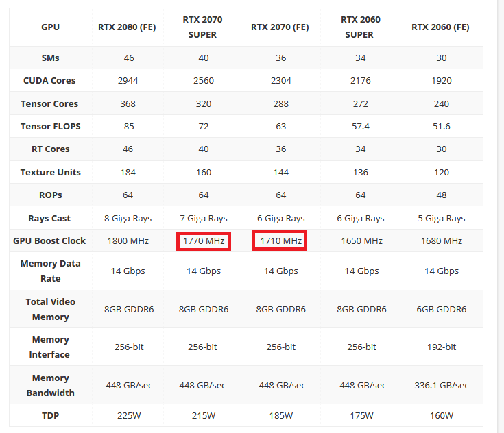Click the 7 Giga Rays value
The image size is (504, 433).
(x=204, y=219)
